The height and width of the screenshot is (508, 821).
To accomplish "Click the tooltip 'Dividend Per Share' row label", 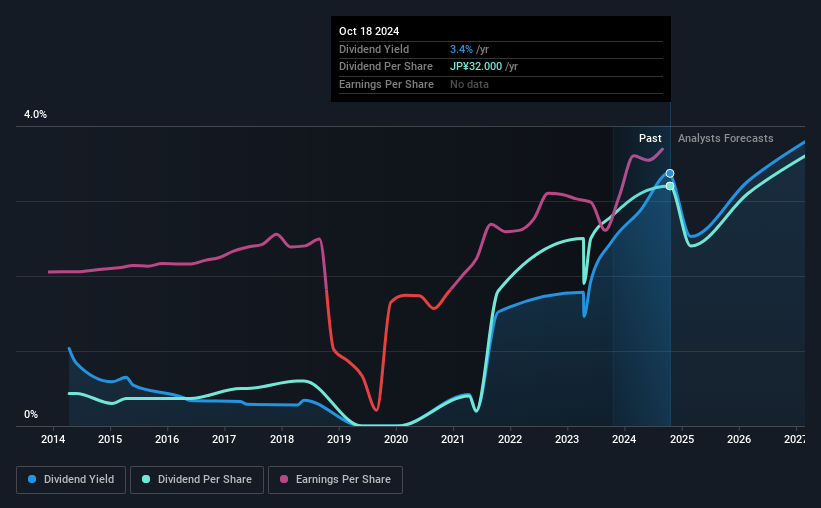I will pyautogui.click(x=386, y=67).
